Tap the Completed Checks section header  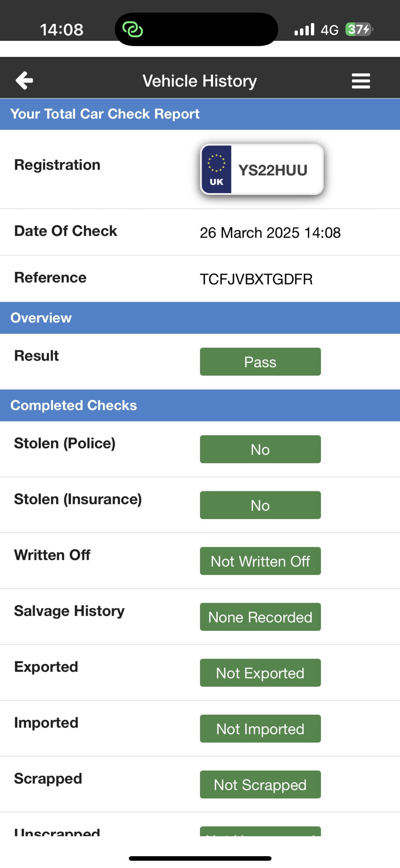point(200,405)
